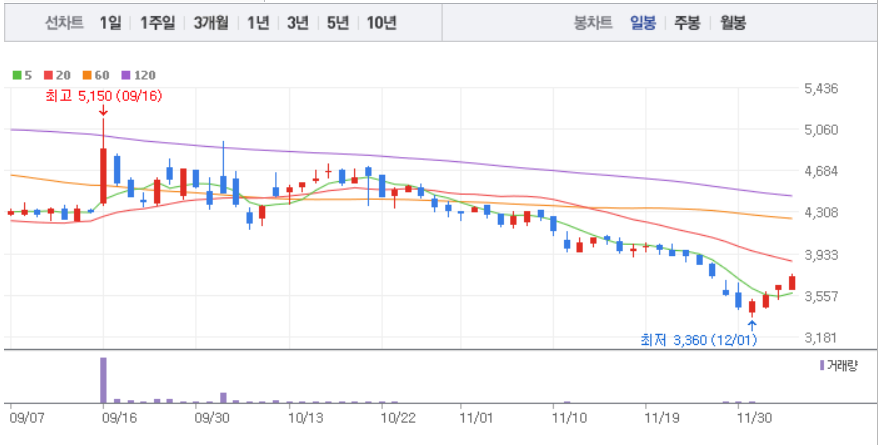Click the 봉차트 label
The image size is (878, 445).
(593, 23)
